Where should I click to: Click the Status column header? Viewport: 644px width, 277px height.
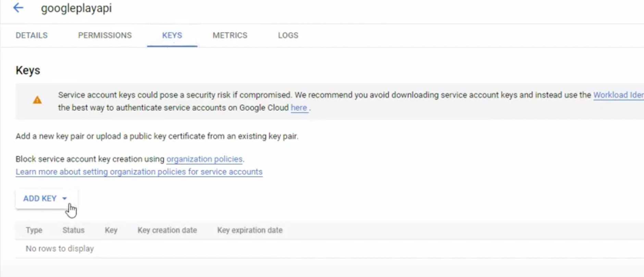[73, 230]
